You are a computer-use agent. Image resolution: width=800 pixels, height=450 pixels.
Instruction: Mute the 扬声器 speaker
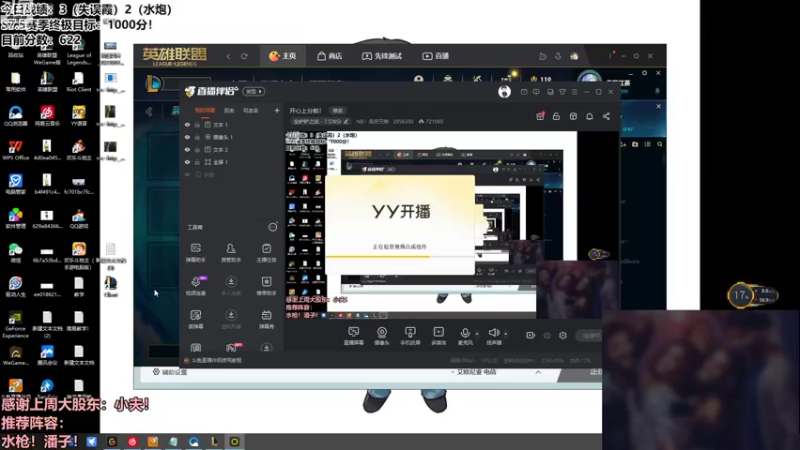coord(493,336)
